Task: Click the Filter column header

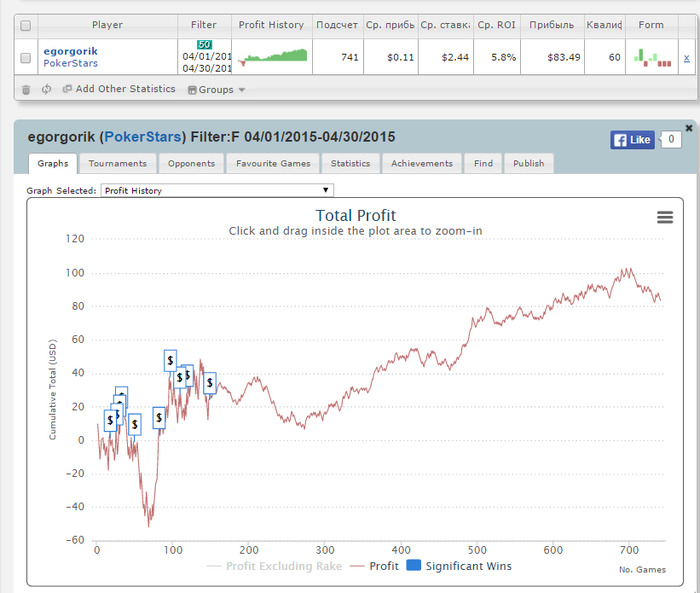Action: [204, 25]
